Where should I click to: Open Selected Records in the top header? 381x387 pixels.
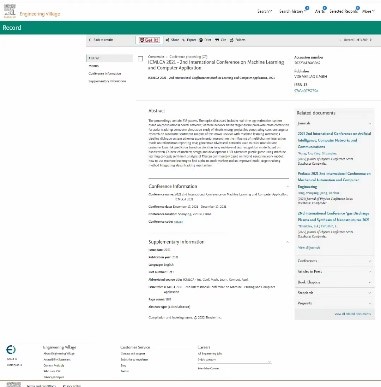[343, 11]
